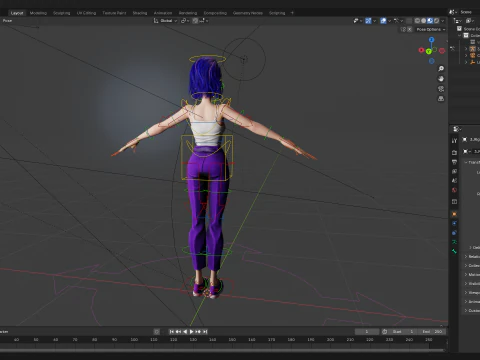Image resolution: width=480 pixels, height=360 pixels.
Task: Open Global transform orientation dropdown
Action: click(x=166, y=21)
